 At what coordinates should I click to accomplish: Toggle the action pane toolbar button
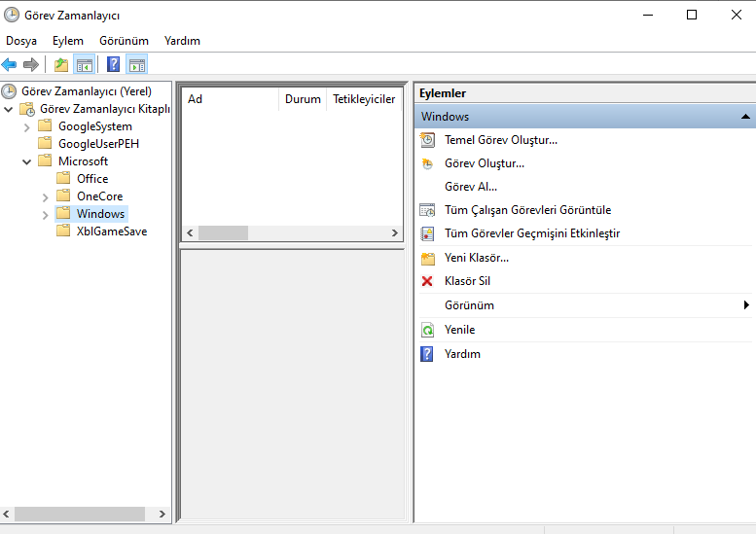[137, 65]
